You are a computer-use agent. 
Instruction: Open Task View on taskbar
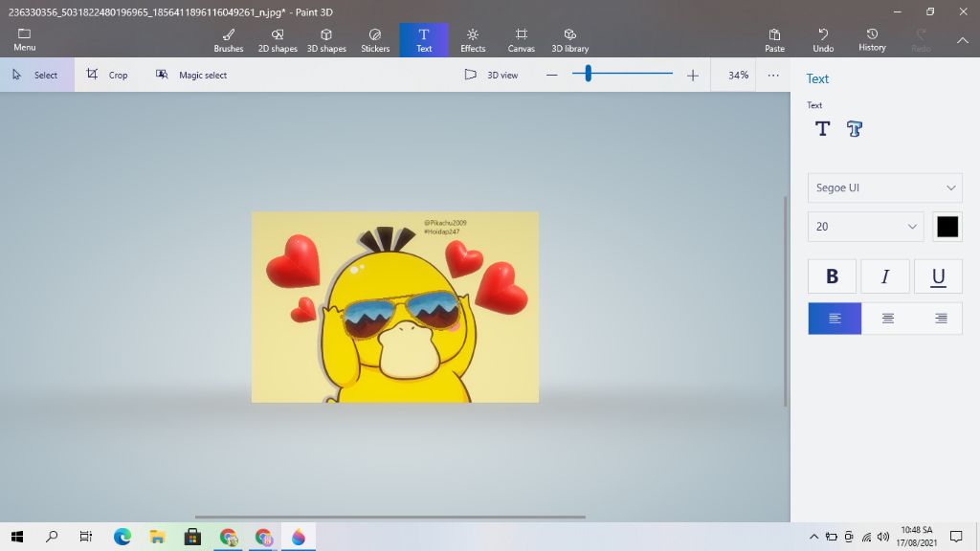click(86, 536)
